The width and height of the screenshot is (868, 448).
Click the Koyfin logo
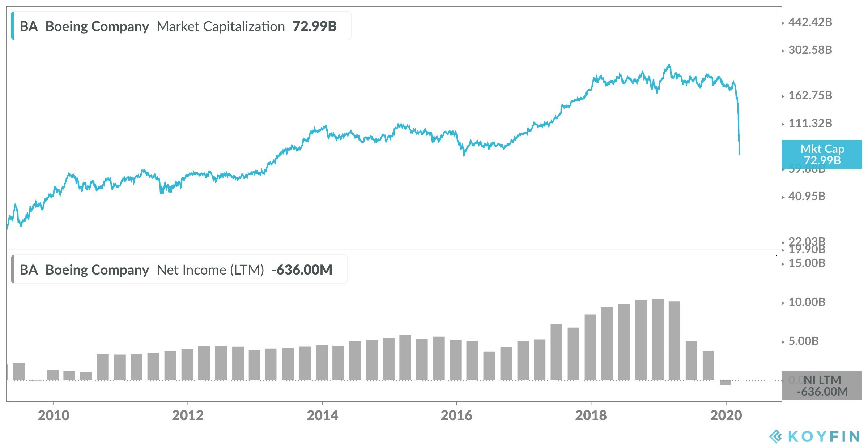[x=814, y=436]
